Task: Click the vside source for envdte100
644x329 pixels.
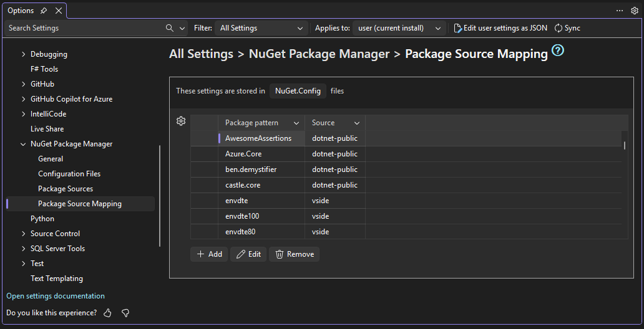Action: [x=320, y=216]
